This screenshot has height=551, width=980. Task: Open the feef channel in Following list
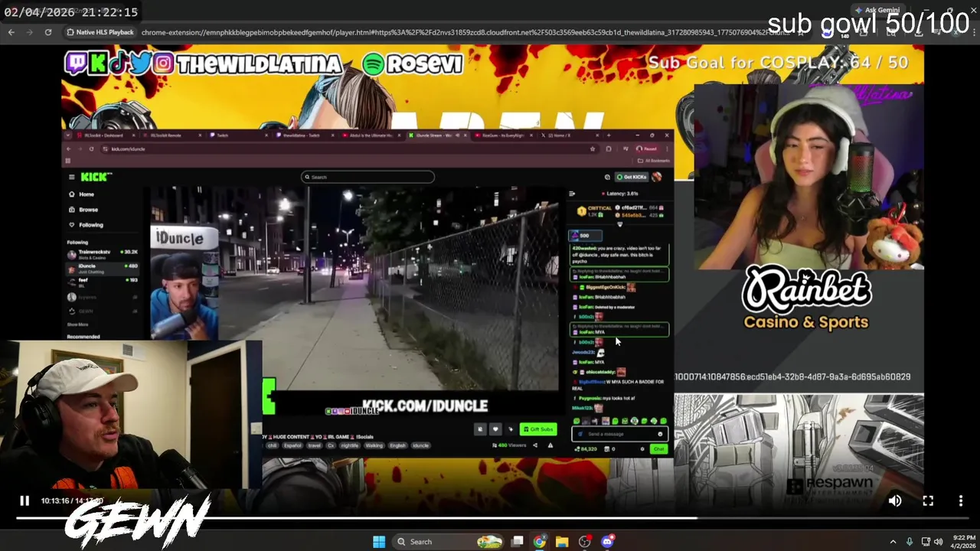102,282
